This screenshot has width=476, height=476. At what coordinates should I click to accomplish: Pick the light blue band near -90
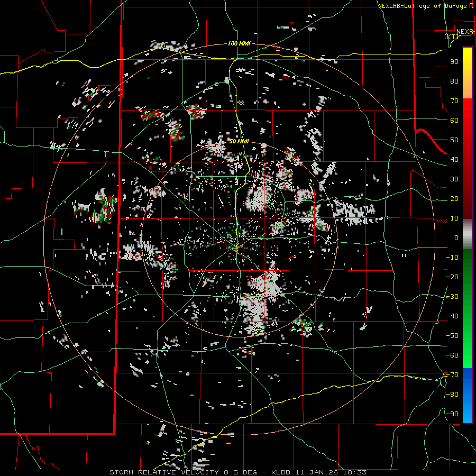coord(467,412)
